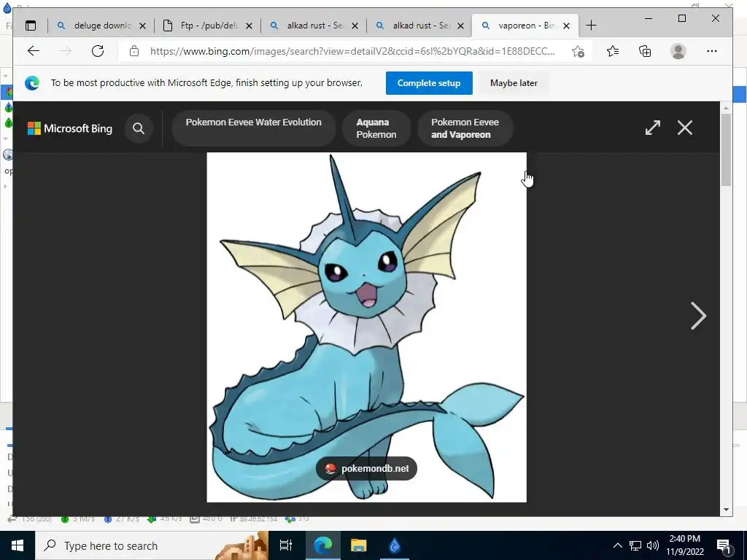Open the tab actions menu icon
The height and width of the screenshot is (560, 747).
point(31,26)
